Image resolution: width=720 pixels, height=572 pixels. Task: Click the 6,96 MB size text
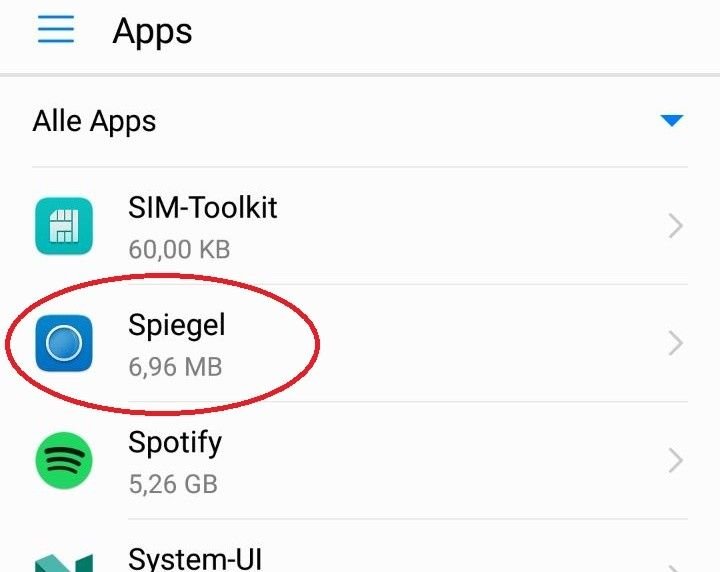(175, 367)
